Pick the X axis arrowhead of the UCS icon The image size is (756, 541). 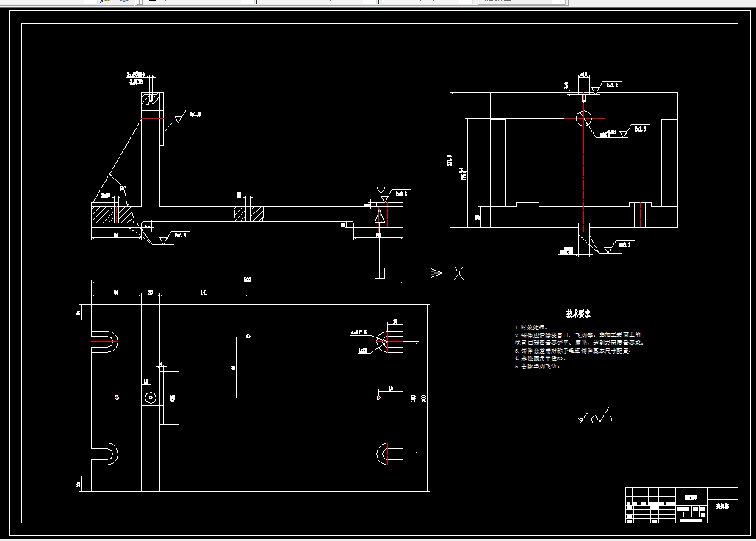point(436,273)
